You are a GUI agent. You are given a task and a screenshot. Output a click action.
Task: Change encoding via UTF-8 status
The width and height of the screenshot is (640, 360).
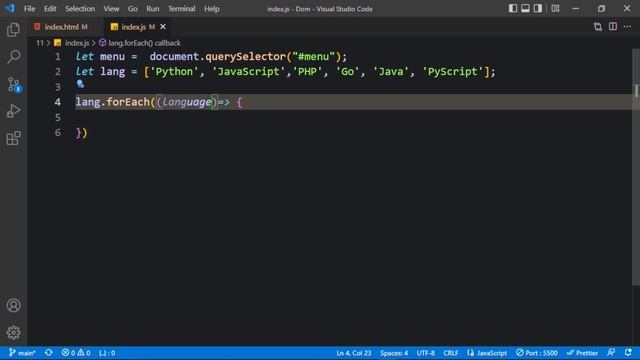pyautogui.click(x=425, y=353)
